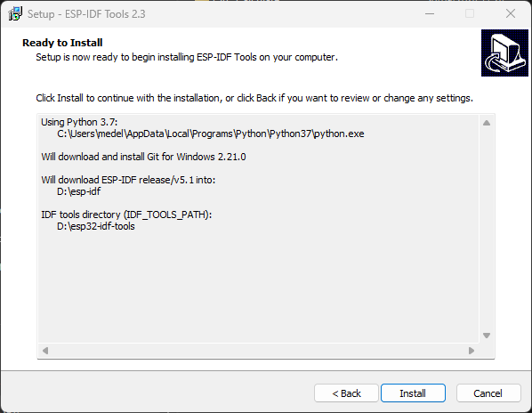The image size is (532, 413).
Task: Place cursor on the python.exe path line
Action: point(210,134)
